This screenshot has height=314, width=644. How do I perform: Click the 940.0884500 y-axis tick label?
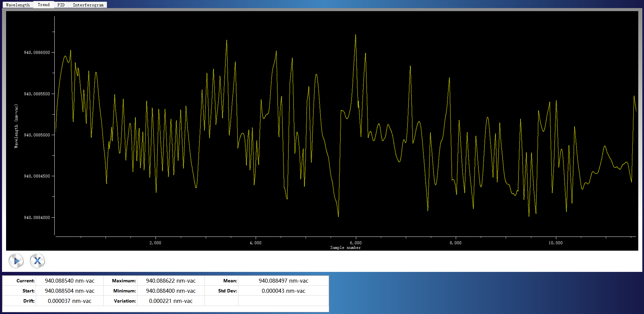coord(37,176)
